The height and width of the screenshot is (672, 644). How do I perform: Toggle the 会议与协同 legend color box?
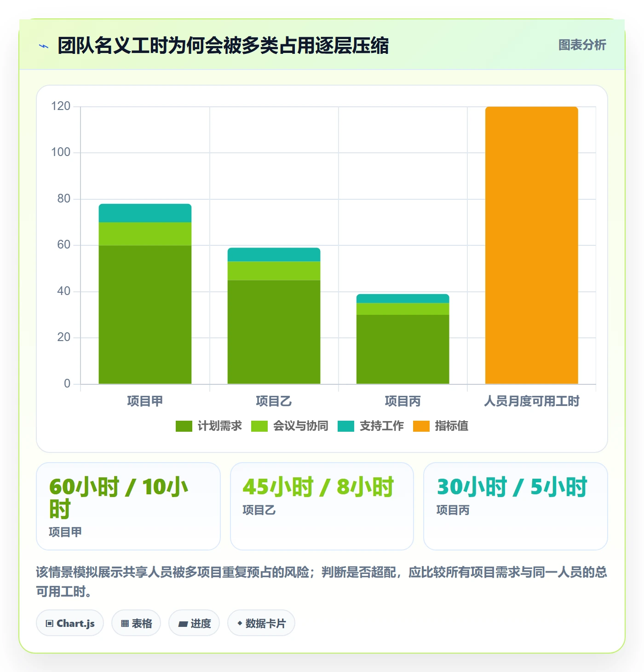click(x=259, y=426)
